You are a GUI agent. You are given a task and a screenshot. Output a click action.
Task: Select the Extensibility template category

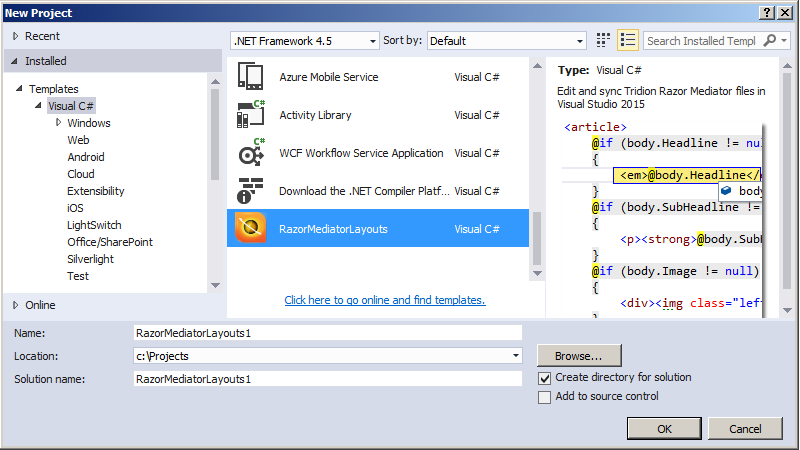tap(95, 191)
